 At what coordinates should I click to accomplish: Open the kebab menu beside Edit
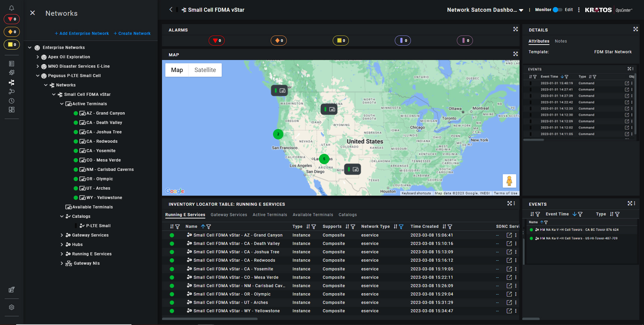[x=579, y=10]
